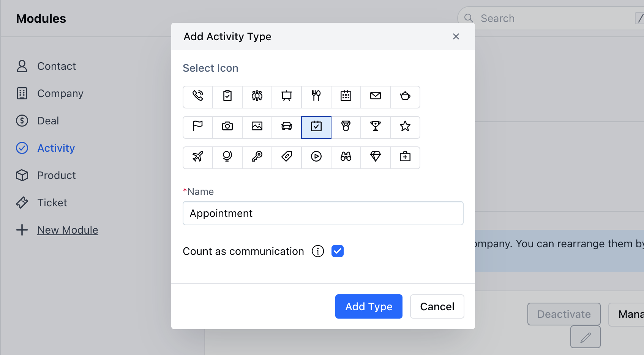Select the diamond gem icon
The width and height of the screenshot is (644, 355).
click(375, 157)
